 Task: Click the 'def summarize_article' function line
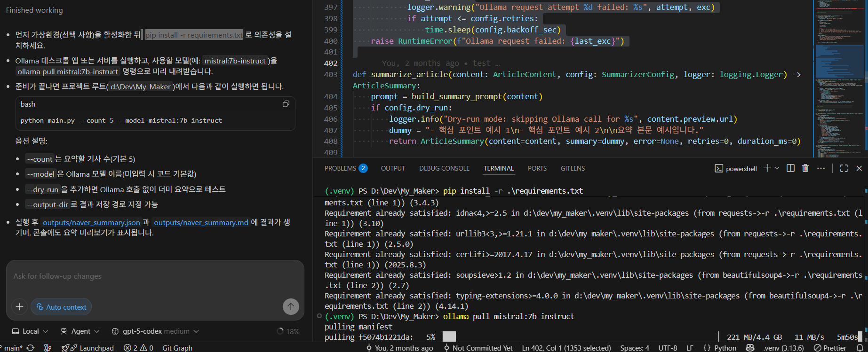pyautogui.click(x=576, y=74)
